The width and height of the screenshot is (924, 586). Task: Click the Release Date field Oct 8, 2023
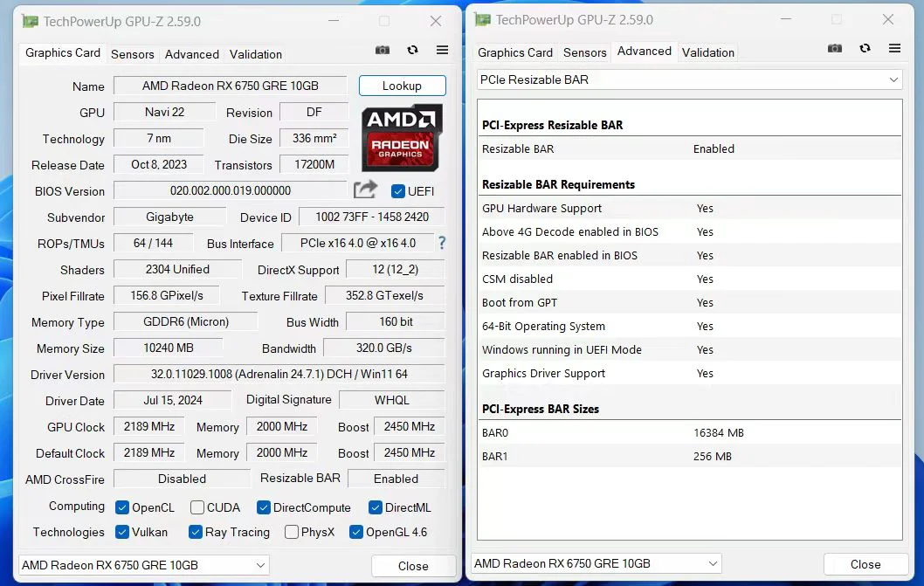pos(159,164)
